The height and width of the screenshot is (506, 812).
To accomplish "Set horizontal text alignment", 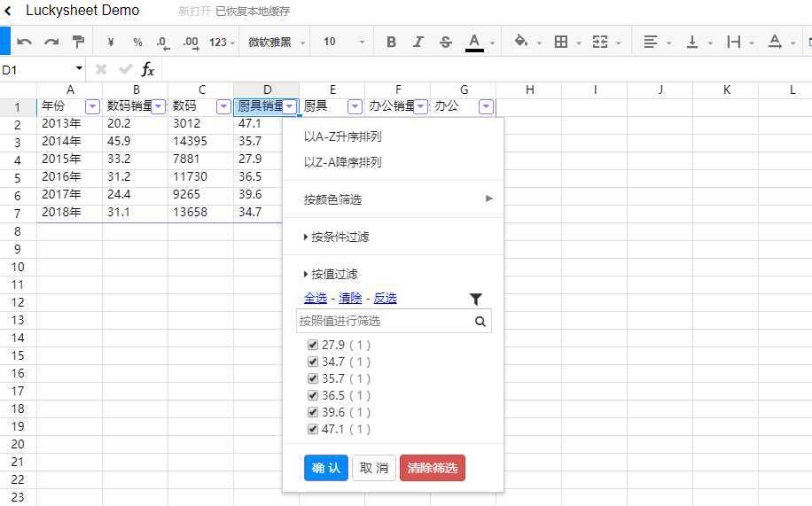I will (x=651, y=42).
